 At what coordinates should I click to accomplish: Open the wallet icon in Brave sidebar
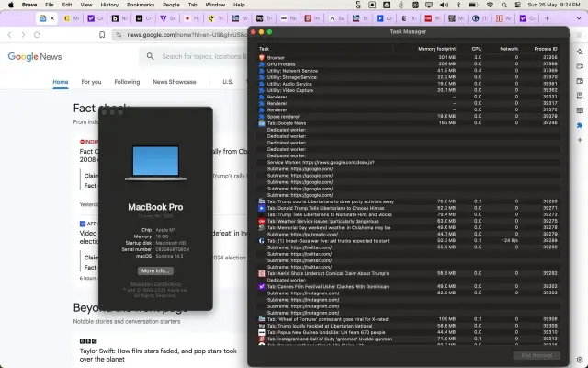pos(580,81)
